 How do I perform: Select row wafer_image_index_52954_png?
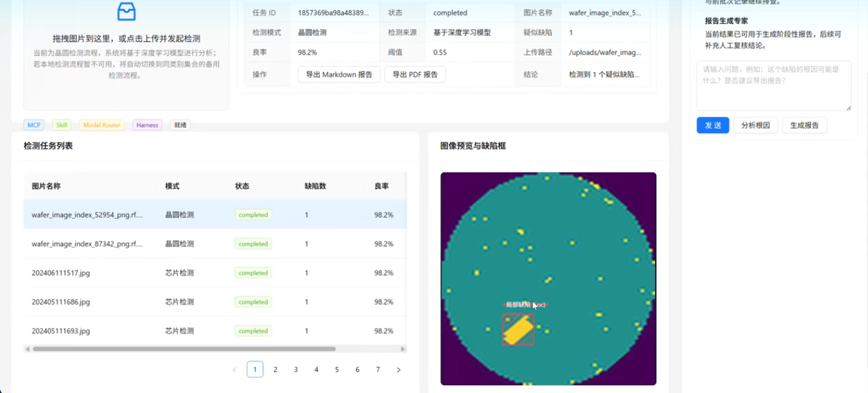pos(215,214)
